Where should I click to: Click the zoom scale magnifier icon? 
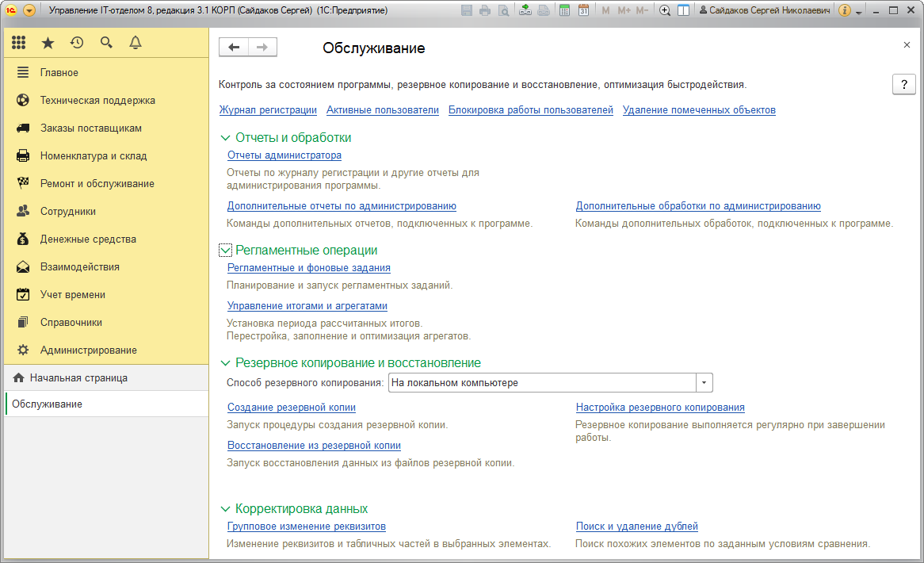pos(665,10)
